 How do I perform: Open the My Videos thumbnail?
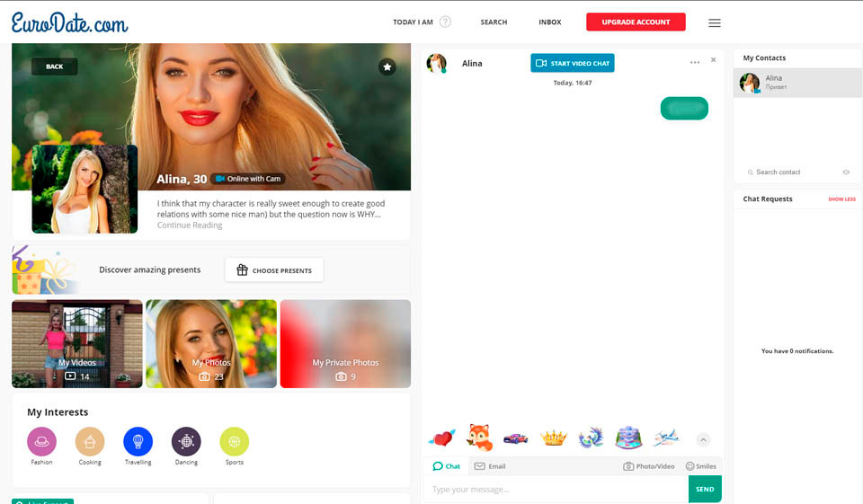pyautogui.click(x=77, y=344)
